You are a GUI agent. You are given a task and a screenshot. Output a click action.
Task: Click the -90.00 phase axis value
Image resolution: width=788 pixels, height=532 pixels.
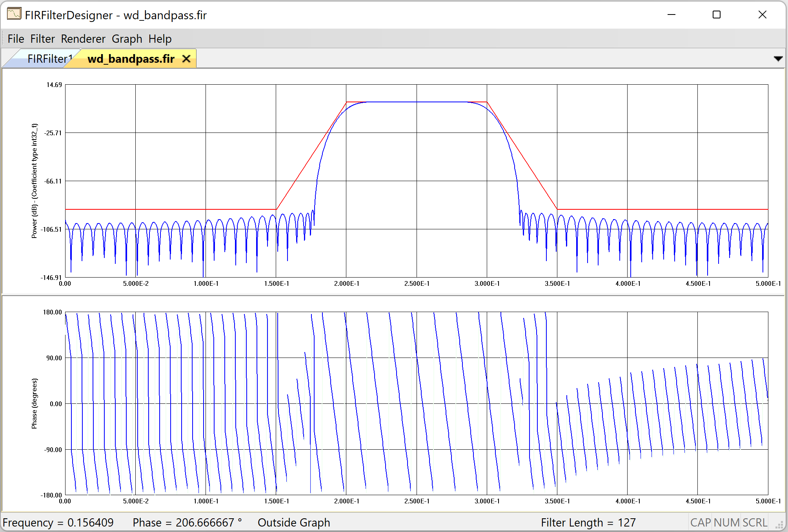(53, 450)
